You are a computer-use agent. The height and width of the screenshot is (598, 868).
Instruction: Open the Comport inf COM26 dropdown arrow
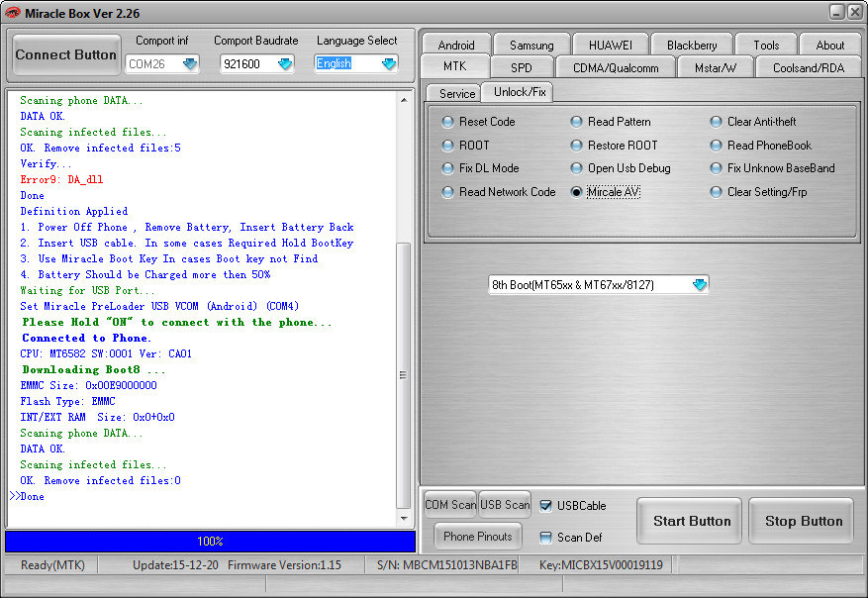point(190,63)
